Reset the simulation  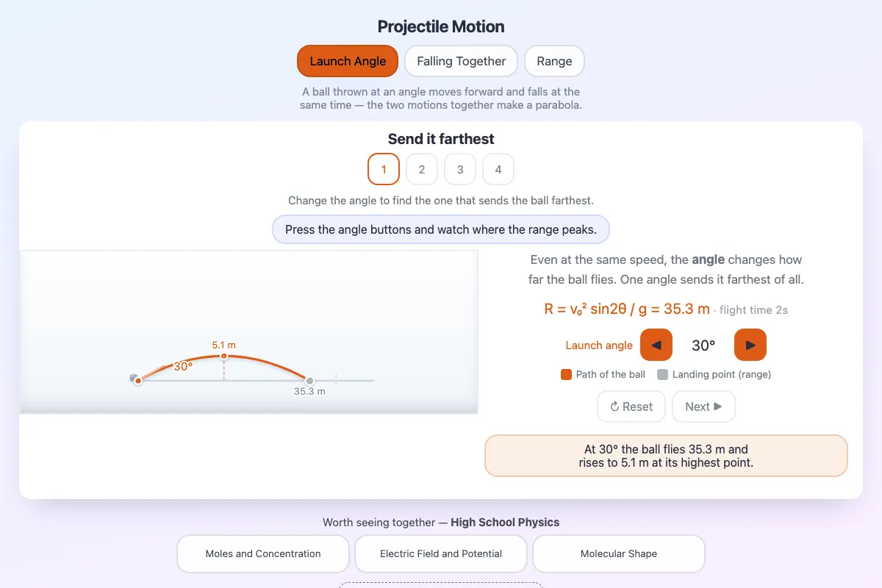click(631, 406)
